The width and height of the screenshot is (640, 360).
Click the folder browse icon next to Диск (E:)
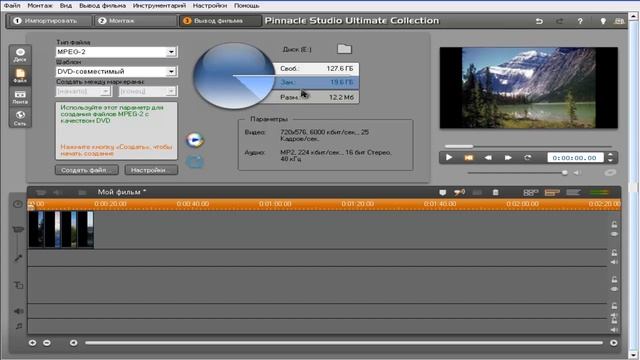344,49
